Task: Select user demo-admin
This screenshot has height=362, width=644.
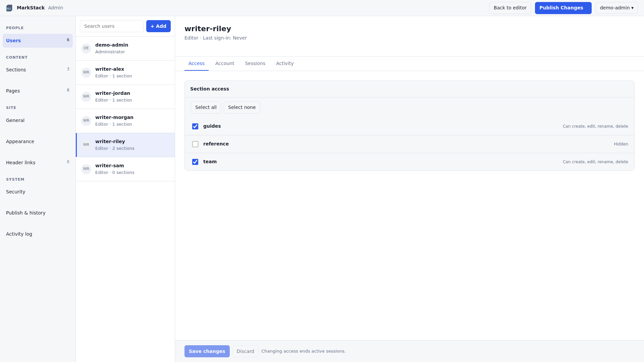Action: [125, 49]
